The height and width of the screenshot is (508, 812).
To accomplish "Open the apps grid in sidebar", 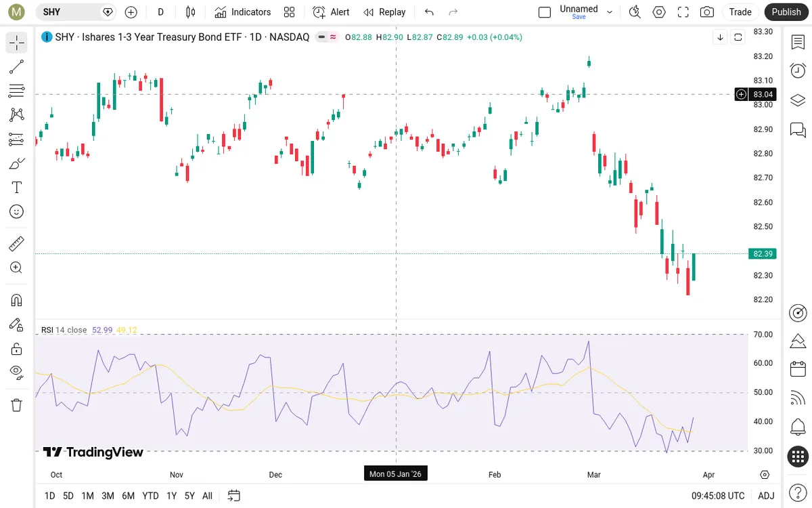I will (798, 457).
